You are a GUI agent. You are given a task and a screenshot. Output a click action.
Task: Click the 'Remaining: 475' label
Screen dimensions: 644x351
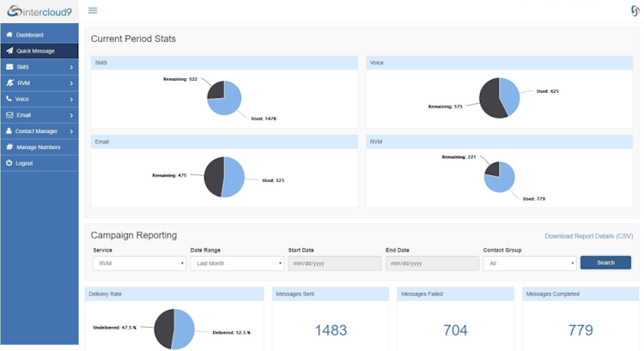169,175
